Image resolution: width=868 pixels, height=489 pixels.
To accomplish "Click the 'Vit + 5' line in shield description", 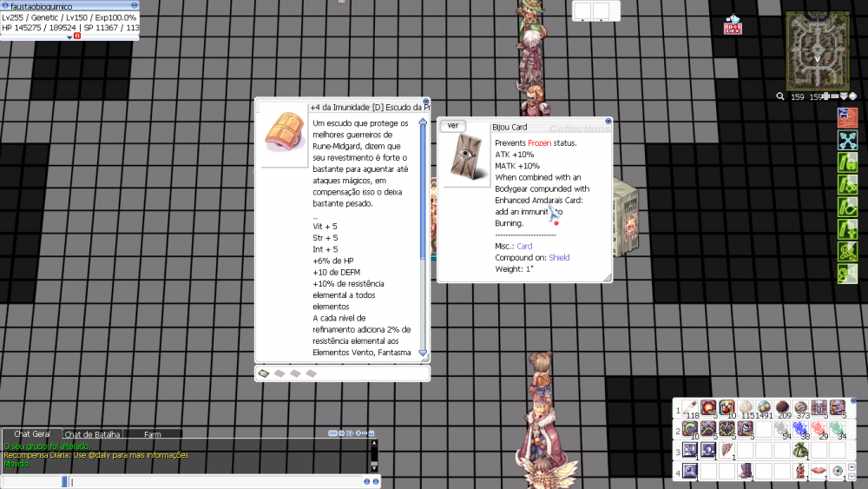I will (x=325, y=227).
